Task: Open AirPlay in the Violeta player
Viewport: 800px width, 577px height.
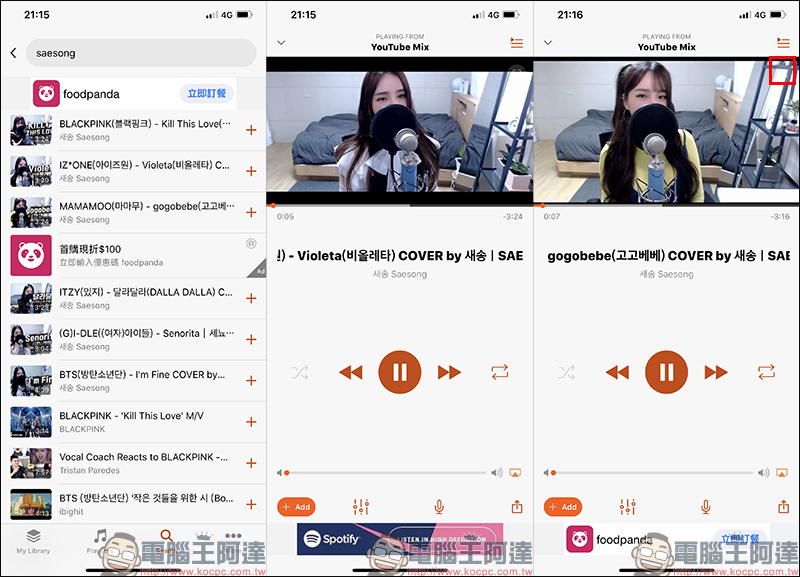Action: tap(515, 473)
